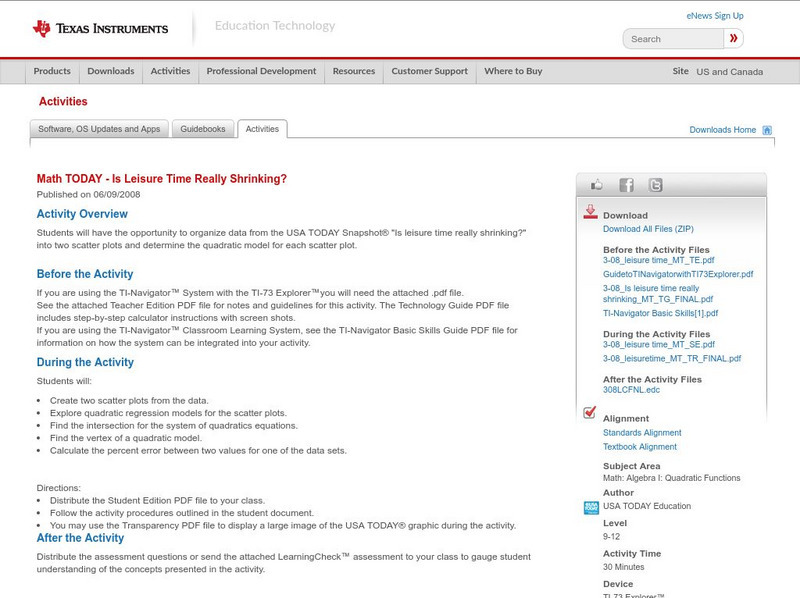Download the 308LCFNL.edc file
800x598 pixels.
[x=631, y=390]
